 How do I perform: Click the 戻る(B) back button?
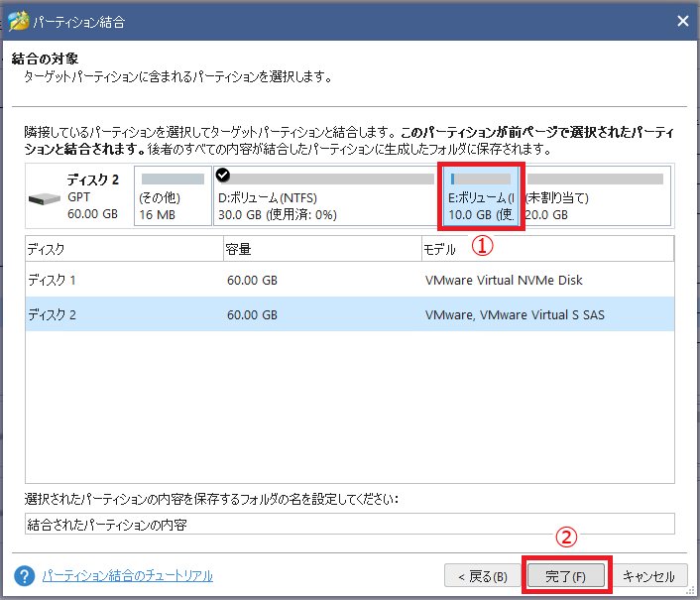(483, 576)
